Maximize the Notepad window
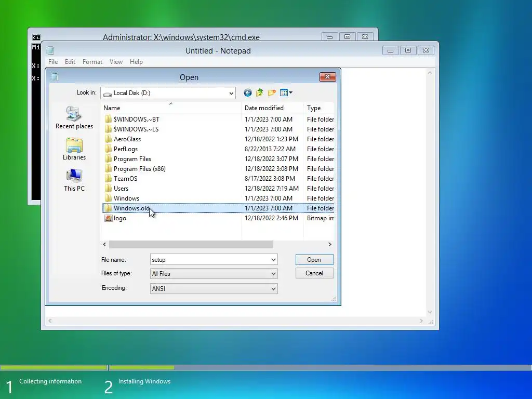Image resolution: width=532 pixels, height=399 pixels. tap(408, 50)
